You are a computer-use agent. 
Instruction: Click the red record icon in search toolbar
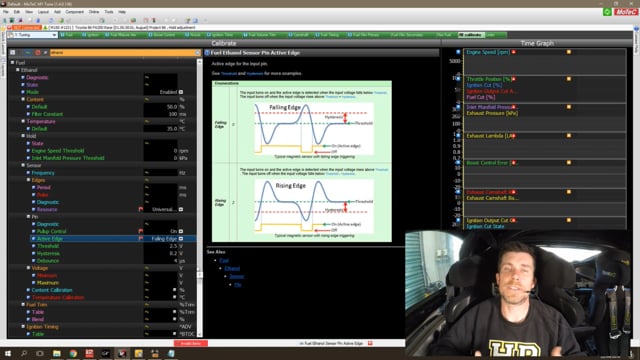pos(38,53)
